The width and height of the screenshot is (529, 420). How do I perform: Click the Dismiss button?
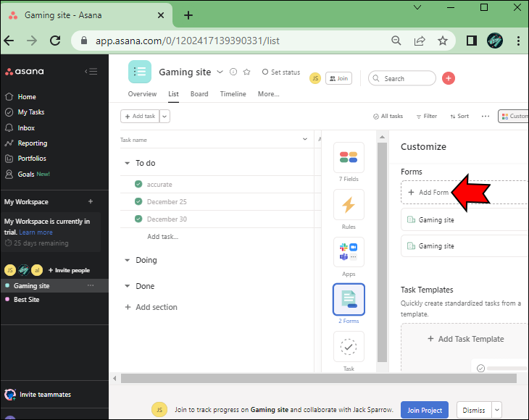coord(474,411)
